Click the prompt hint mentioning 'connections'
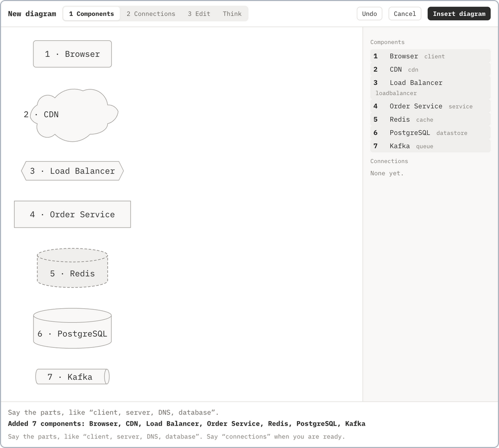 point(176,437)
